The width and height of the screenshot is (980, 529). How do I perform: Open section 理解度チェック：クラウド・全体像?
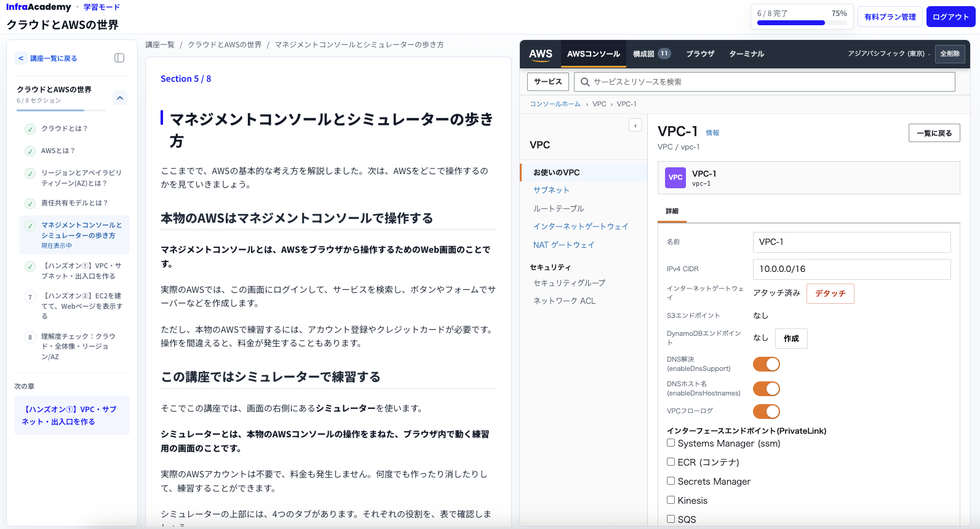click(x=74, y=346)
